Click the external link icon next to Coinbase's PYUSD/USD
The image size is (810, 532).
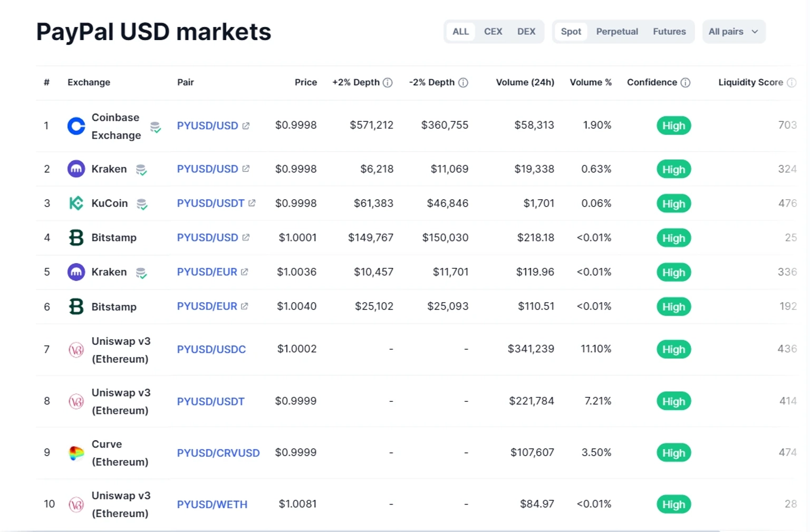[246, 125]
